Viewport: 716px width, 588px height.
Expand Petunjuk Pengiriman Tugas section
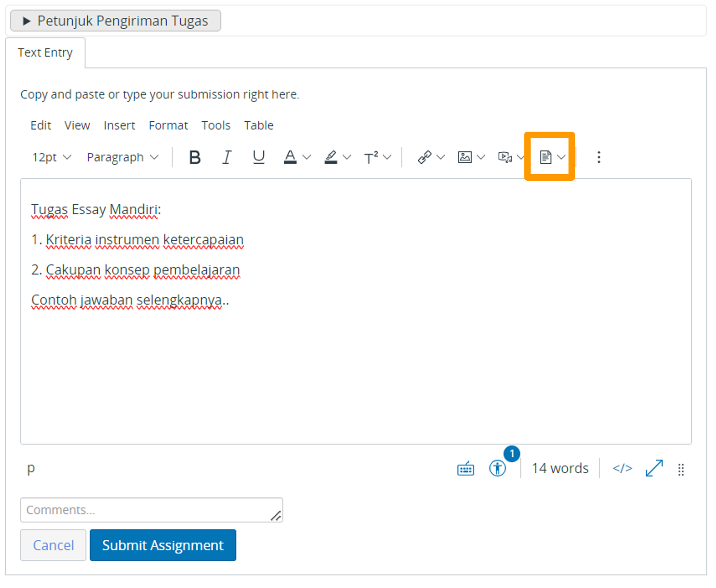116,21
